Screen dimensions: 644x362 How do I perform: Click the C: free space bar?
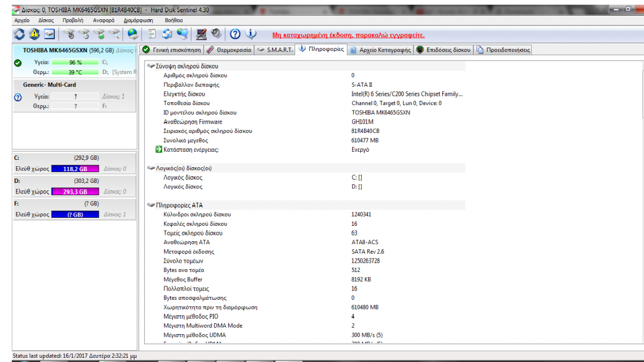(75, 168)
